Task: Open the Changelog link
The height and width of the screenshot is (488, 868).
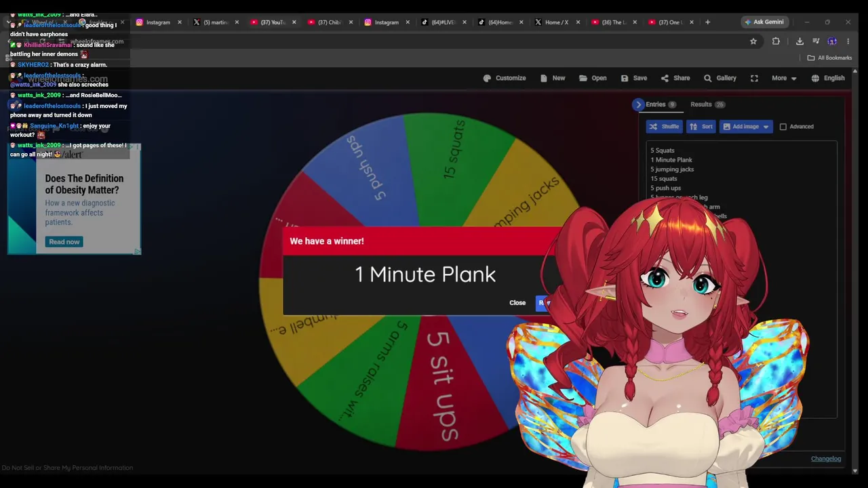Action: pos(826,459)
